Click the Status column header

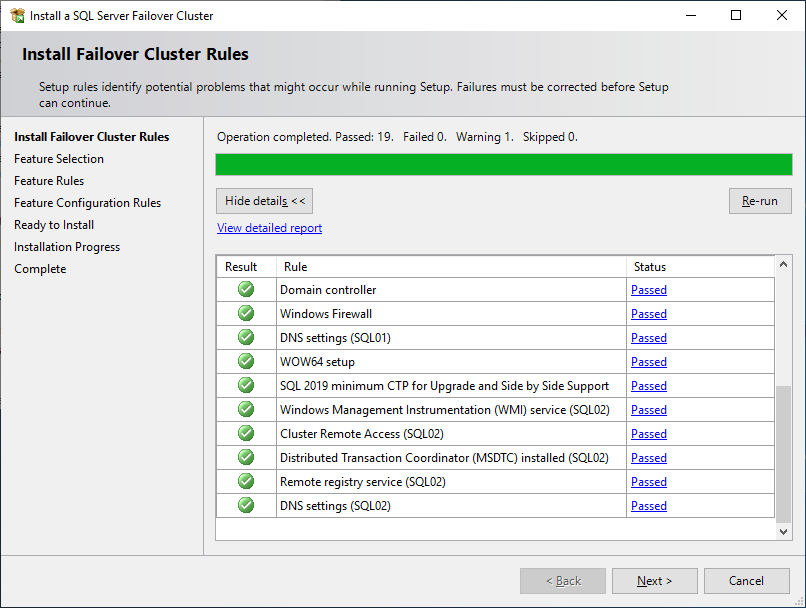[700, 267]
